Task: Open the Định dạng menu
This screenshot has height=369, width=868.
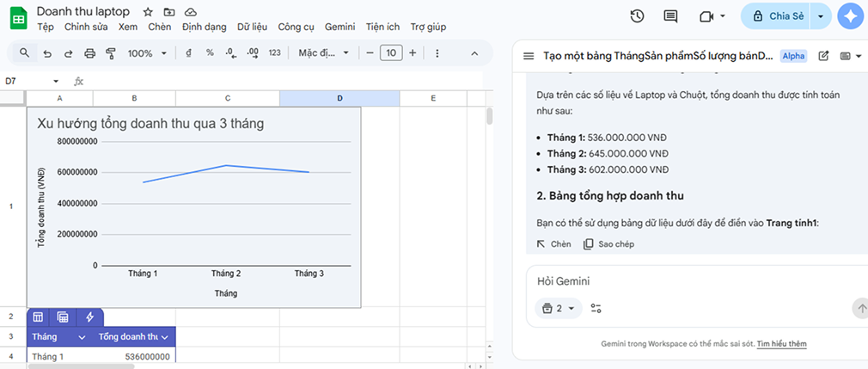Action: (205, 27)
